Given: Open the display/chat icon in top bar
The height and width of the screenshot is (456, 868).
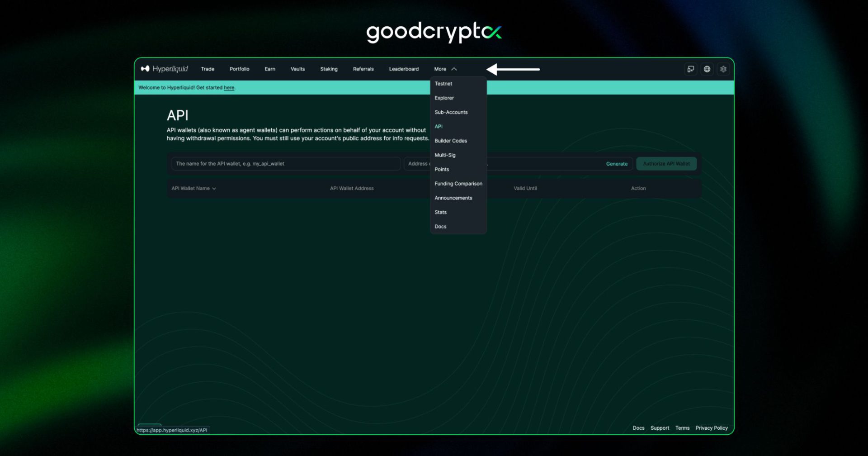Looking at the screenshot, I should click(x=690, y=69).
